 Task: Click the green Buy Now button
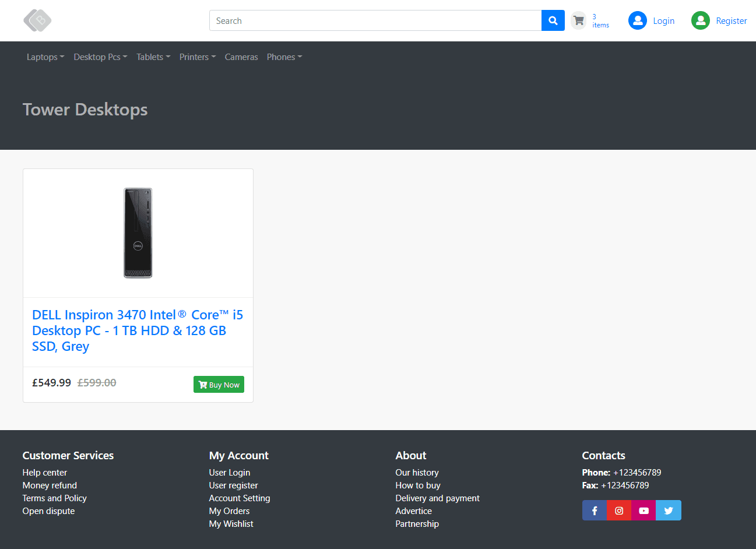point(219,385)
